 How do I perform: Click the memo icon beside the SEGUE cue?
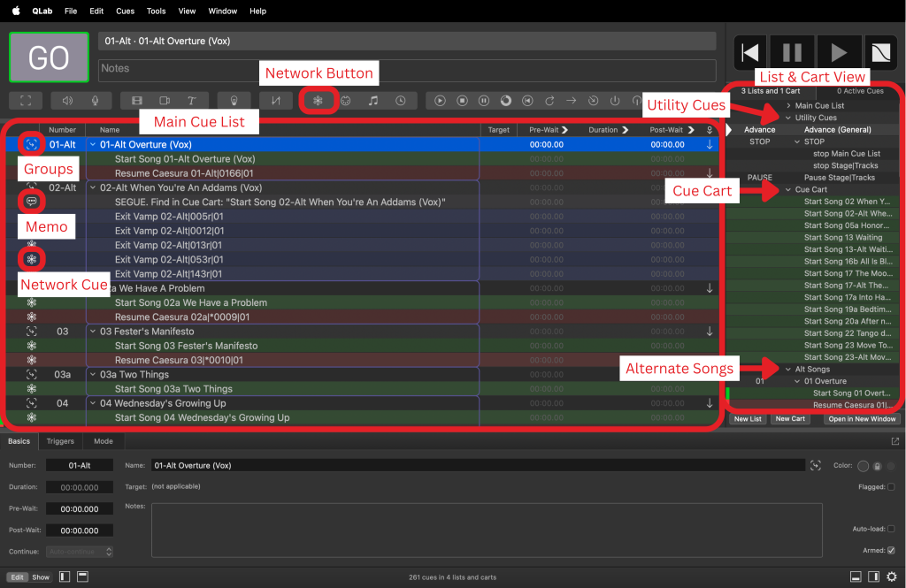click(32, 202)
